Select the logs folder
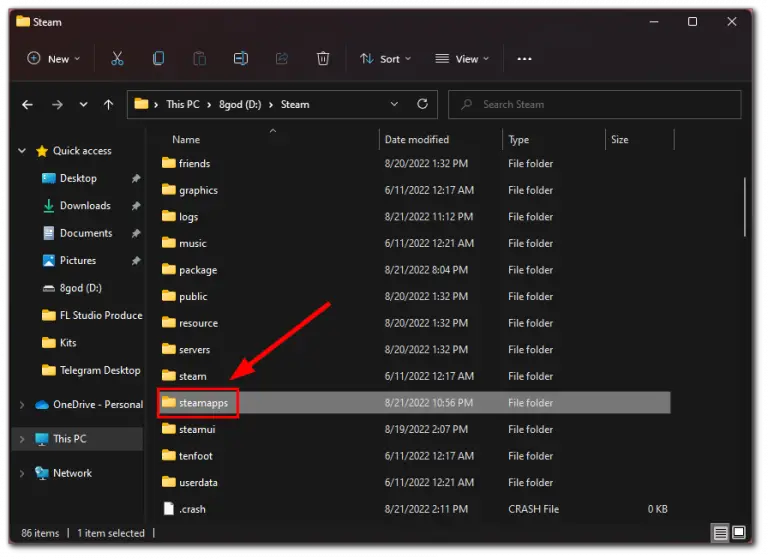The height and width of the screenshot is (559, 768). pyautogui.click(x=180, y=217)
